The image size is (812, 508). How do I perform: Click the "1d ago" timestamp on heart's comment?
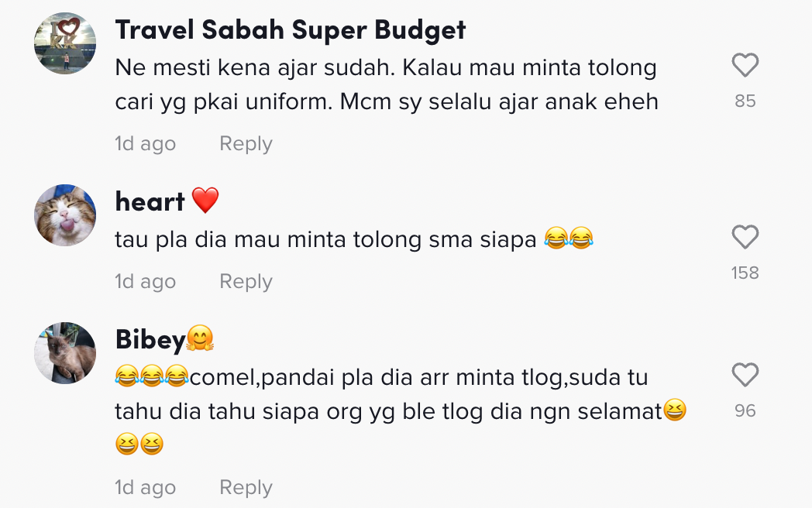tap(145, 282)
